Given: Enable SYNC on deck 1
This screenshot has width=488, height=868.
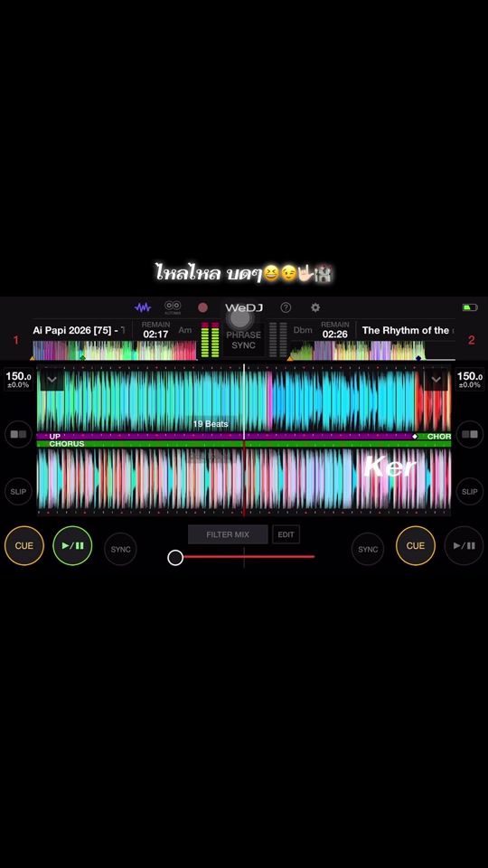Looking at the screenshot, I should [x=120, y=549].
